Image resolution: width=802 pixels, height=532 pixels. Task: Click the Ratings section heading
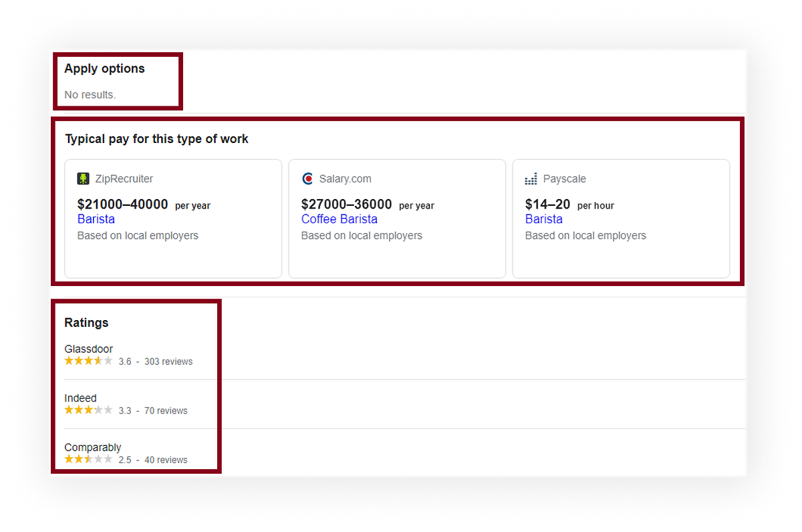pos(86,323)
